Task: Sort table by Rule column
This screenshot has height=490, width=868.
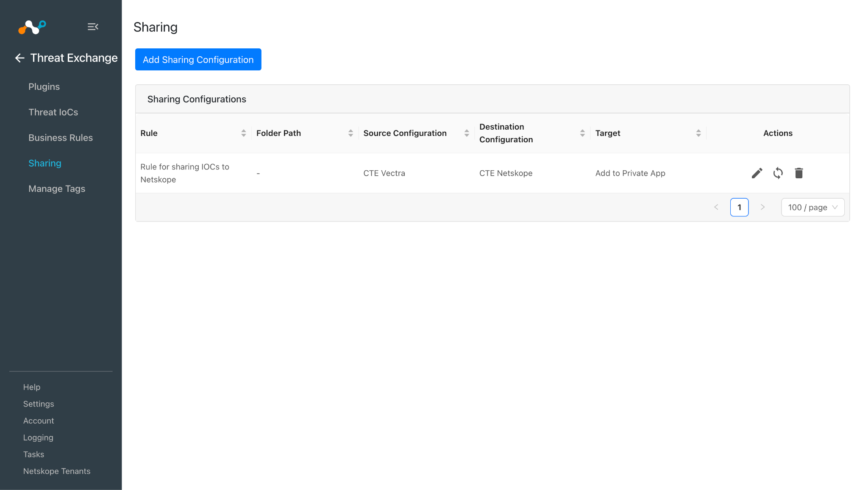Action: pos(243,133)
